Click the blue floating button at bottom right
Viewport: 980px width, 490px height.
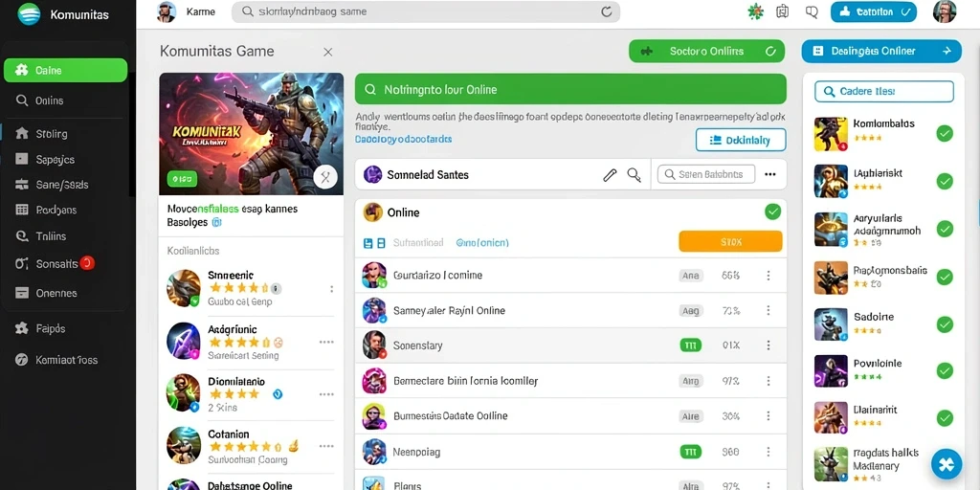[x=947, y=464]
